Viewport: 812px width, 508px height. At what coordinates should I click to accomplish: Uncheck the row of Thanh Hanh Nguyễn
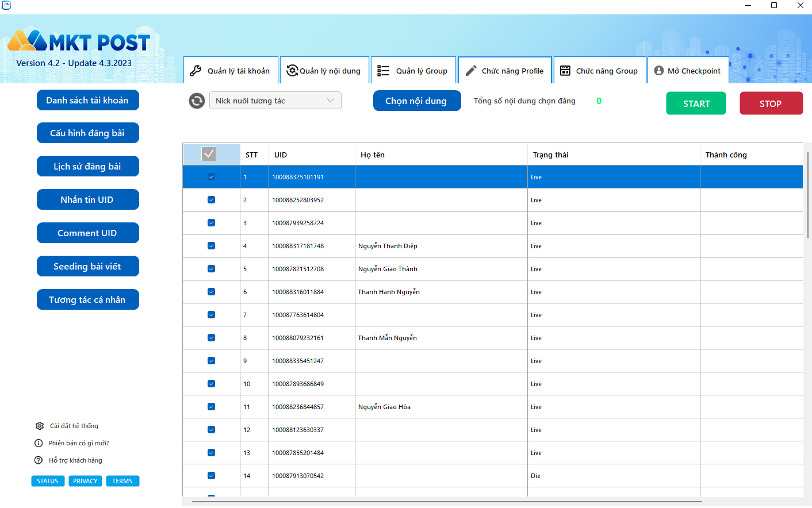(x=211, y=292)
